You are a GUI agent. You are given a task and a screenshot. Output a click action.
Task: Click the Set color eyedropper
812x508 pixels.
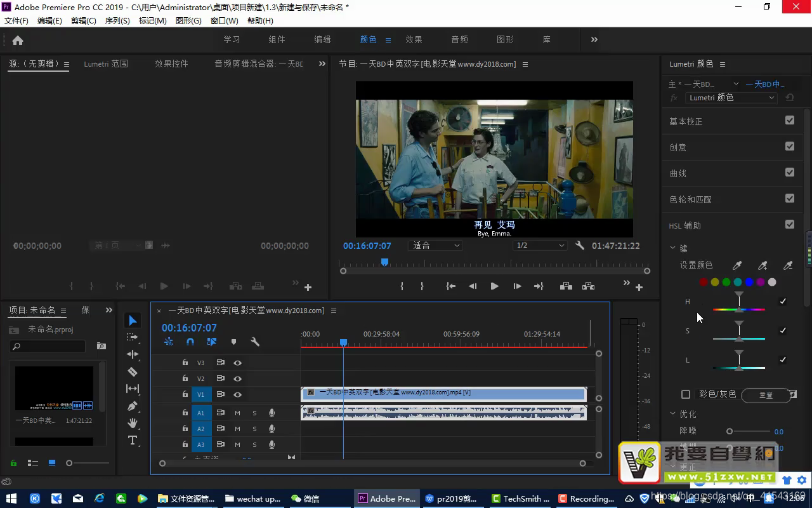click(737, 265)
